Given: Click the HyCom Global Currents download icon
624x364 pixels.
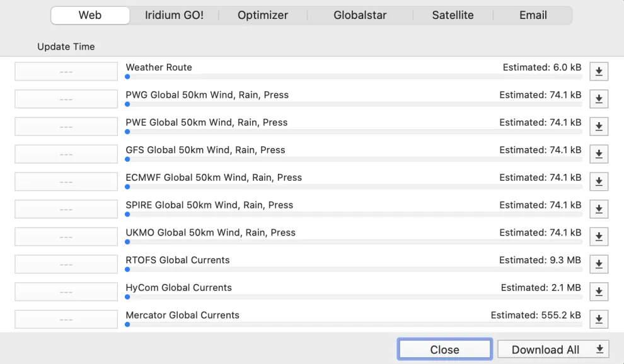Looking at the screenshot, I should coord(598,292).
